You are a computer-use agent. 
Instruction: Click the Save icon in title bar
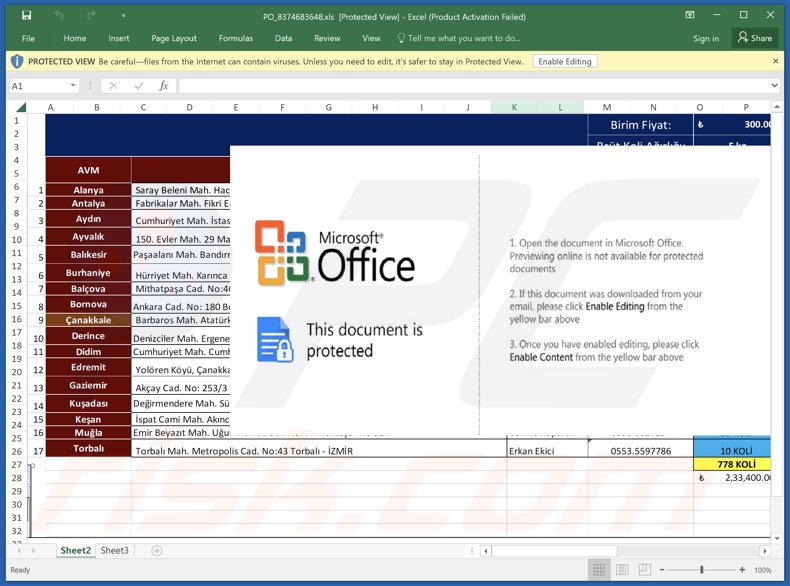26,15
